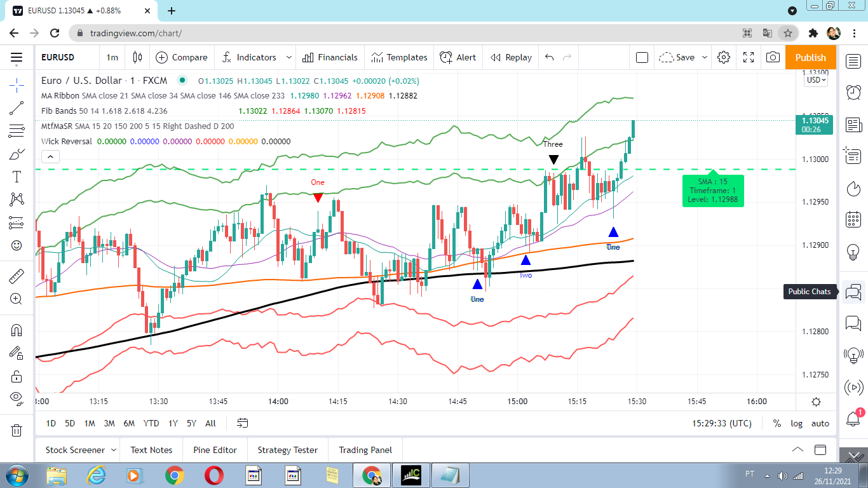Open the Financials button
The image size is (868, 488).
tap(330, 57)
